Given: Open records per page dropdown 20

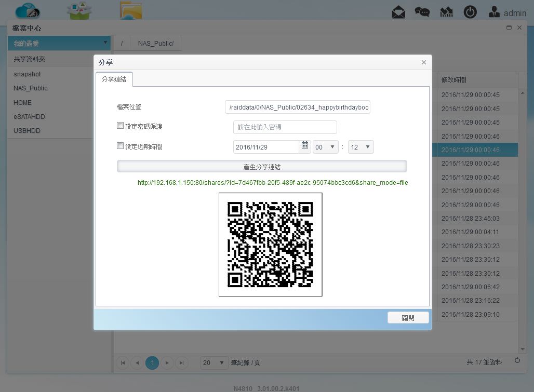Looking at the screenshot, I should point(213,363).
